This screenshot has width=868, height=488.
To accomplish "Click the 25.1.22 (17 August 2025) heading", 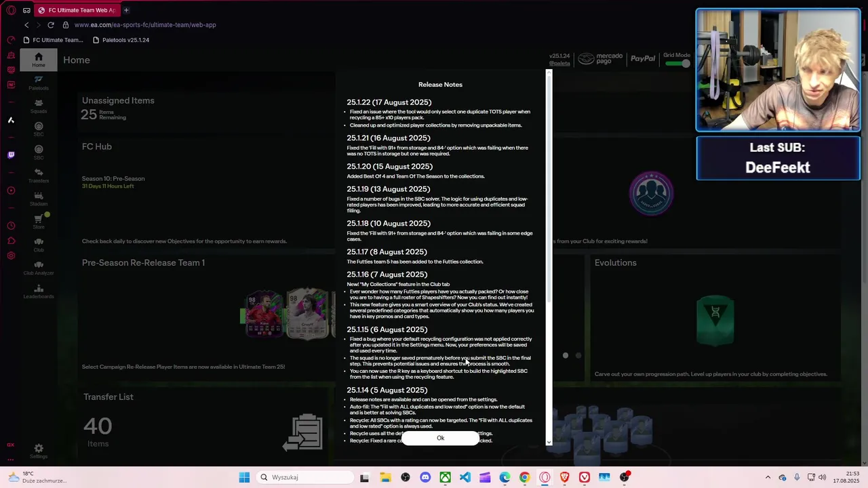I will [x=389, y=102].
